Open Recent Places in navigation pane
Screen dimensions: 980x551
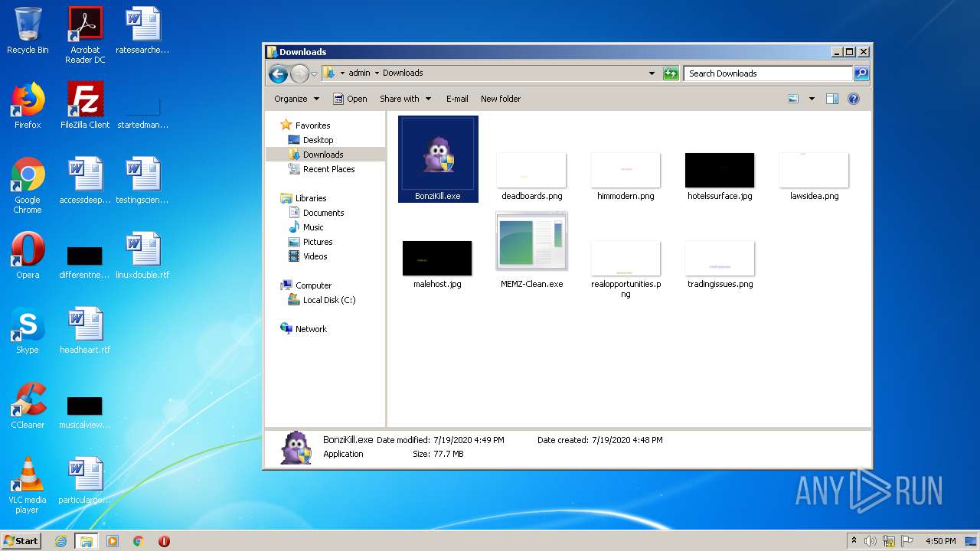[322, 169]
